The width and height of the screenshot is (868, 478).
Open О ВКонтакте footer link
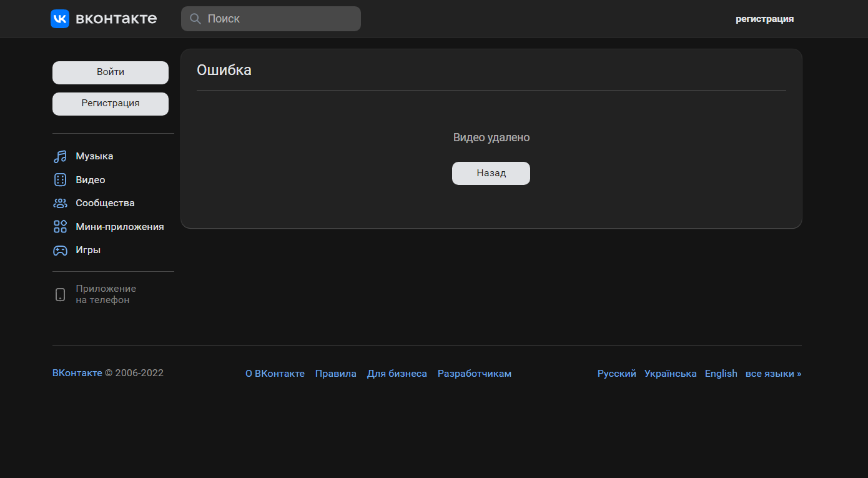click(x=275, y=374)
